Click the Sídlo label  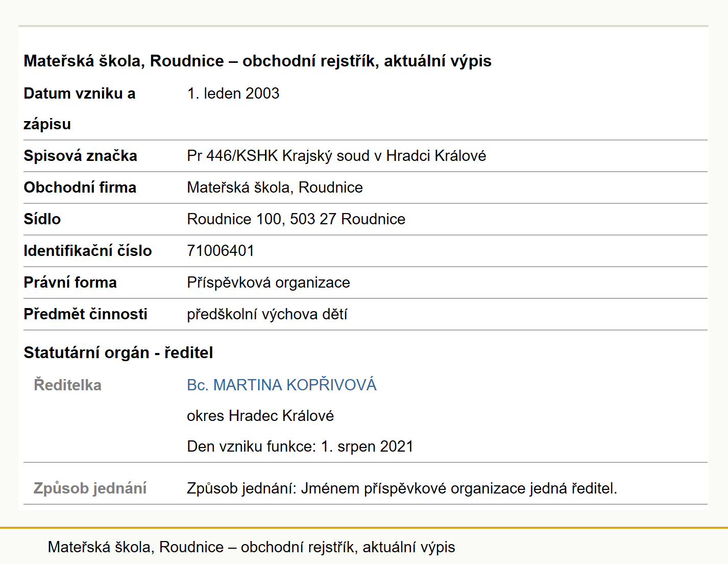42,219
